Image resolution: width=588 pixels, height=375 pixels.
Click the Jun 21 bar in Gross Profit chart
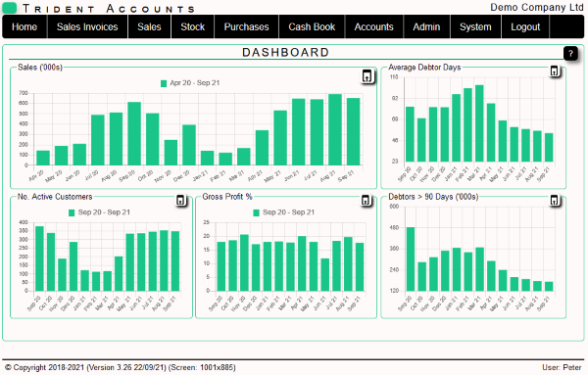[325, 275]
